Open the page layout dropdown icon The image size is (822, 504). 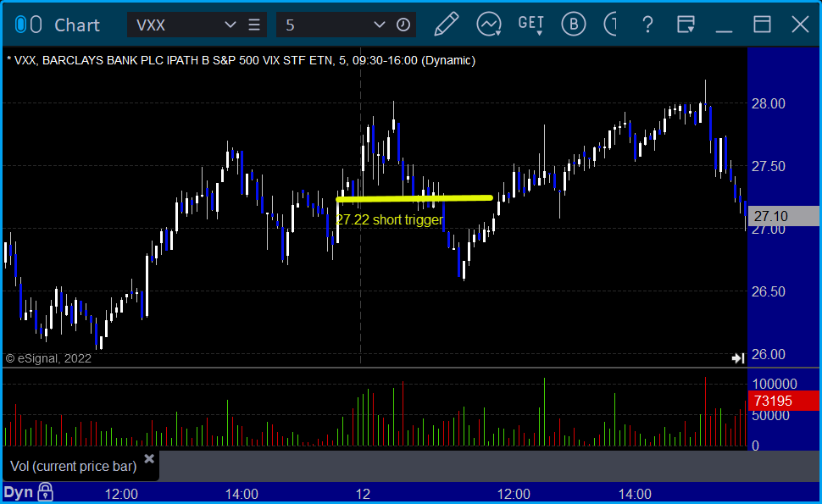tap(686, 25)
